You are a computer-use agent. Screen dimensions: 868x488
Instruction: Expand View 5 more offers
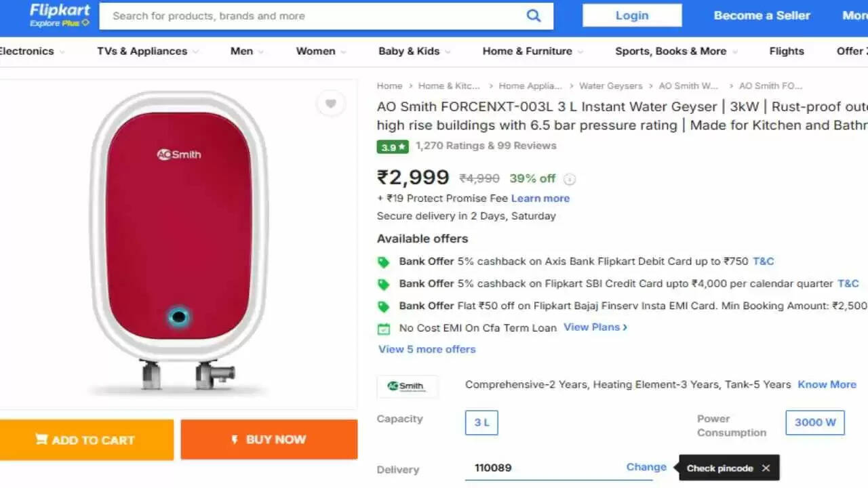click(x=427, y=349)
